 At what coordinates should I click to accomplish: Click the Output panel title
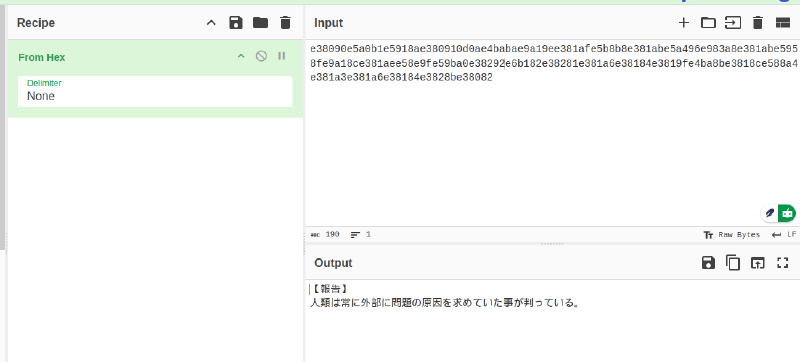click(333, 263)
